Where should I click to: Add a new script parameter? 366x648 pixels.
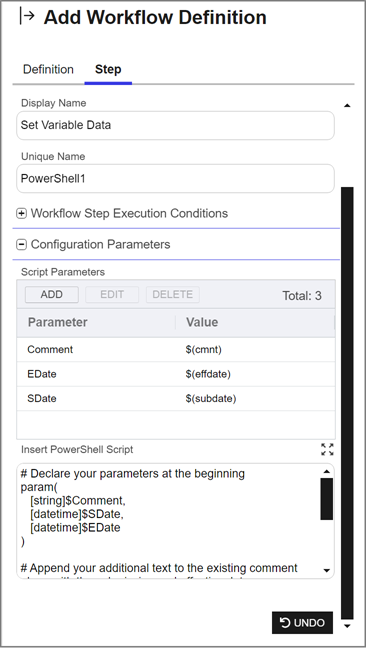(52, 295)
